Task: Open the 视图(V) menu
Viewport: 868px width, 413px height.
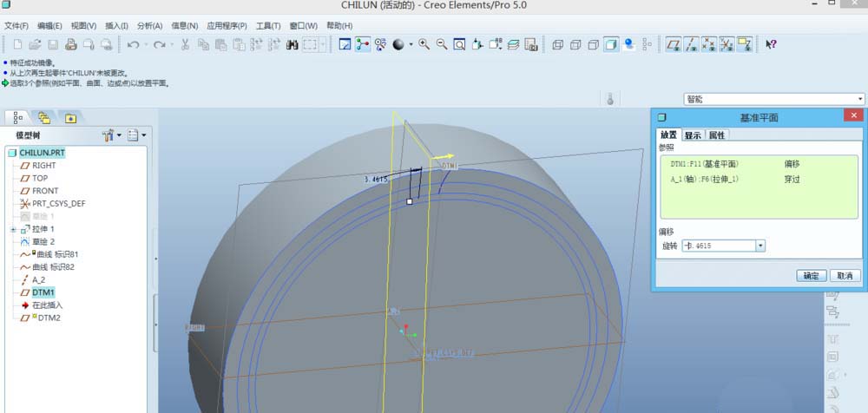Action: click(x=83, y=25)
